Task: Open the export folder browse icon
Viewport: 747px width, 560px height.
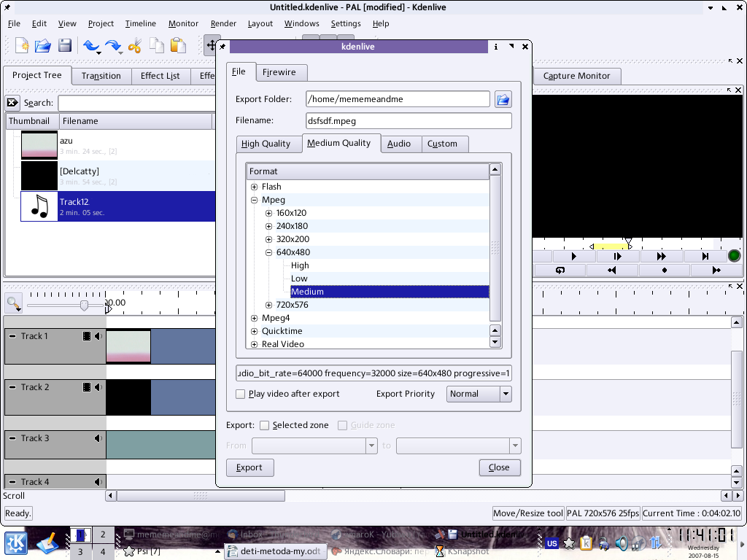Action: point(503,100)
